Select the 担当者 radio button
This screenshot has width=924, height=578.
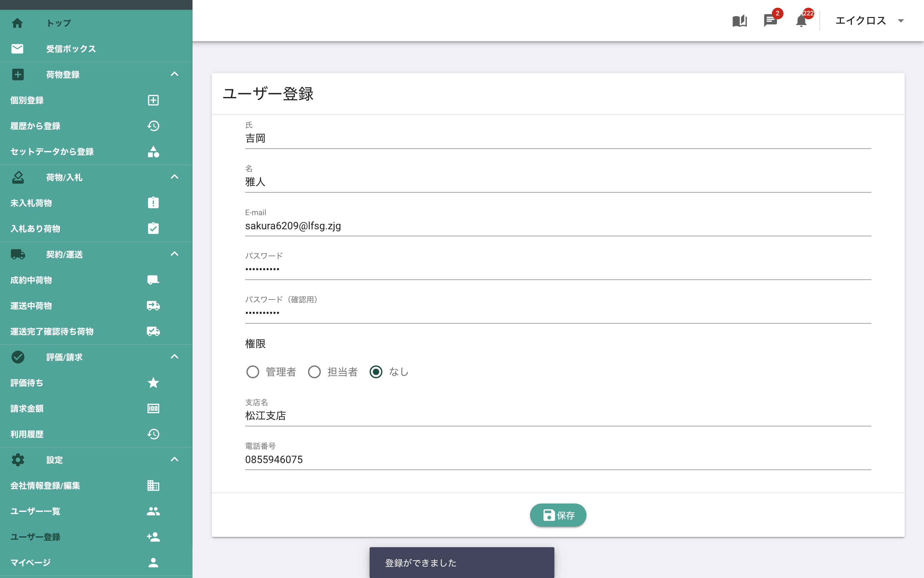[x=314, y=372]
